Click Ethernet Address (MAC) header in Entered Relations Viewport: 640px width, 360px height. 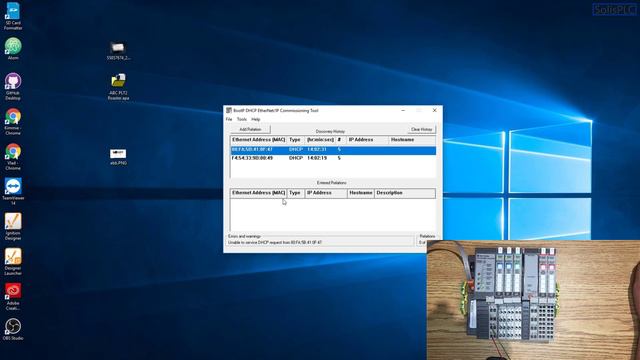tap(258, 193)
